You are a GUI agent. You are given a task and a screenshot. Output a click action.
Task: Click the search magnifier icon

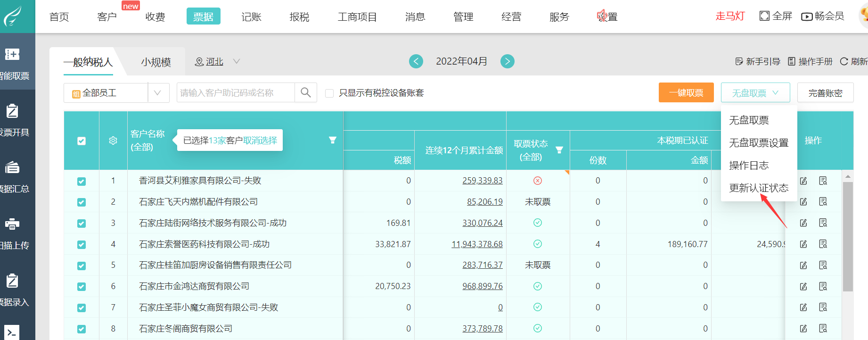pos(305,92)
